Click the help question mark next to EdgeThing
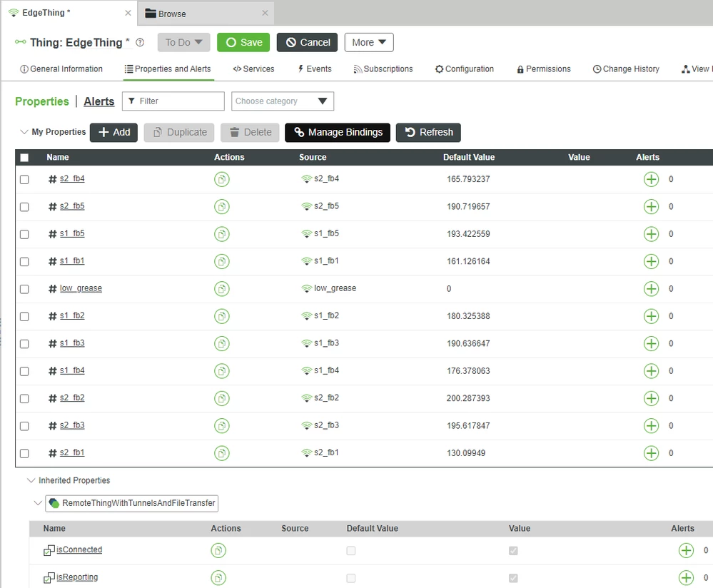The image size is (713, 588). [x=140, y=42]
